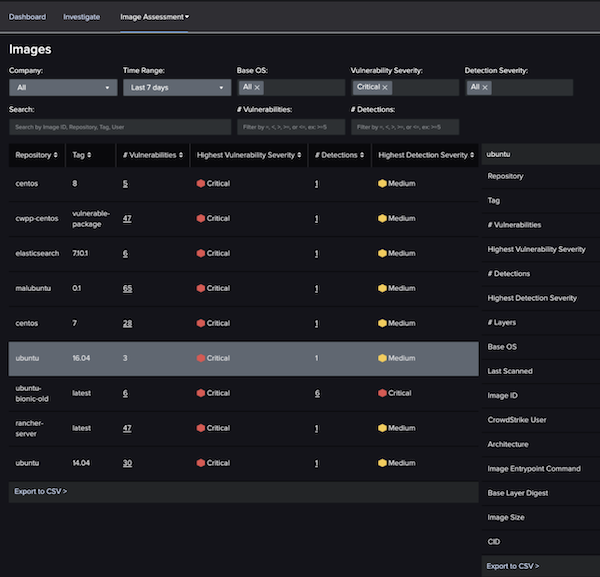Click the search by Image ID field
The width and height of the screenshot is (600, 577).
[119, 127]
